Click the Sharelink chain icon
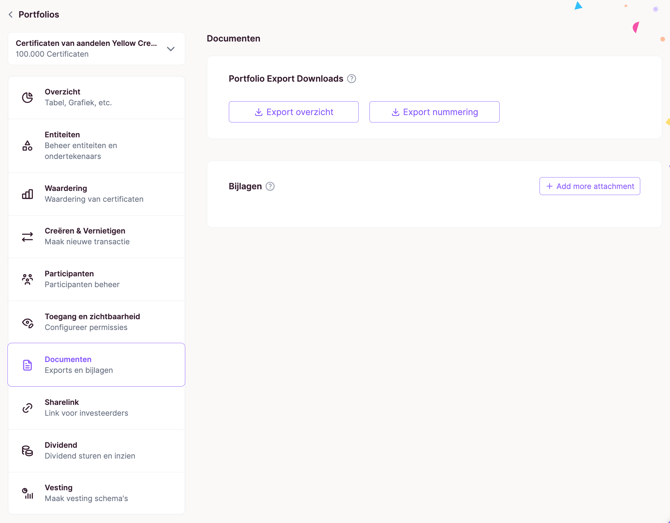This screenshot has height=523, width=670. pyautogui.click(x=27, y=408)
